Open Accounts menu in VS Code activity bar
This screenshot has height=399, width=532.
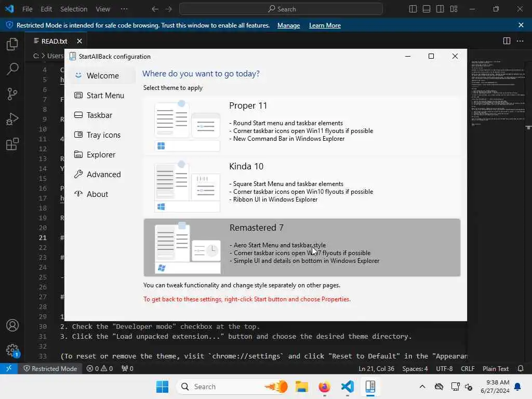click(x=12, y=325)
